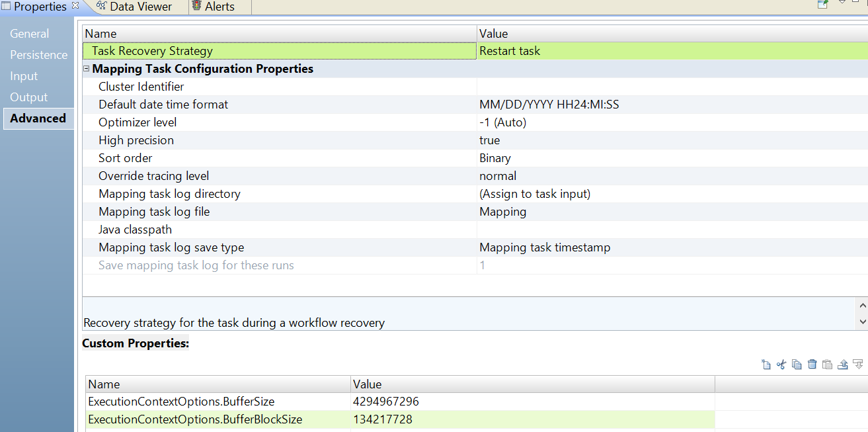
Task: Select ExecutionContextOptions.BufferSize custom property
Action: pyautogui.click(x=181, y=402)
